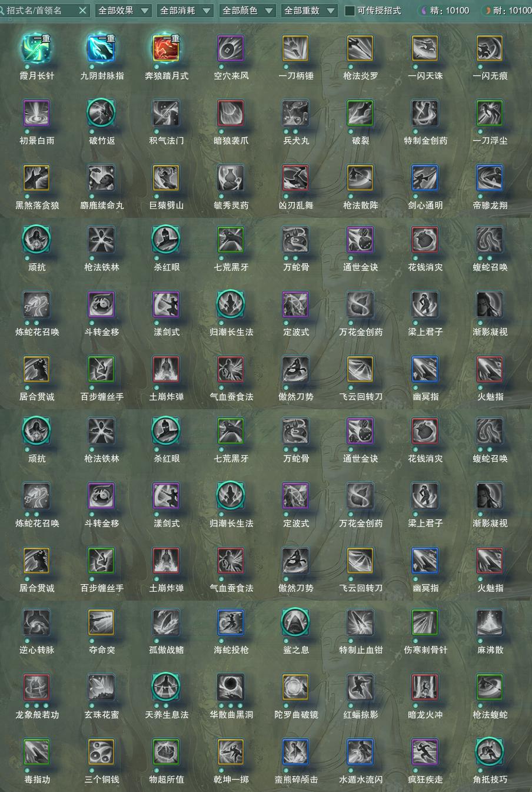
Task: Choose the 夺命突 skill icon
Action: 102,622
